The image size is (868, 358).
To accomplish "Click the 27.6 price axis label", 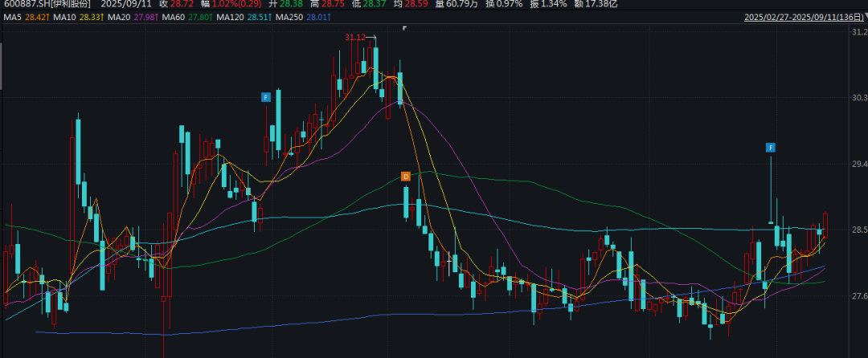I will click(x=858, y=296).
